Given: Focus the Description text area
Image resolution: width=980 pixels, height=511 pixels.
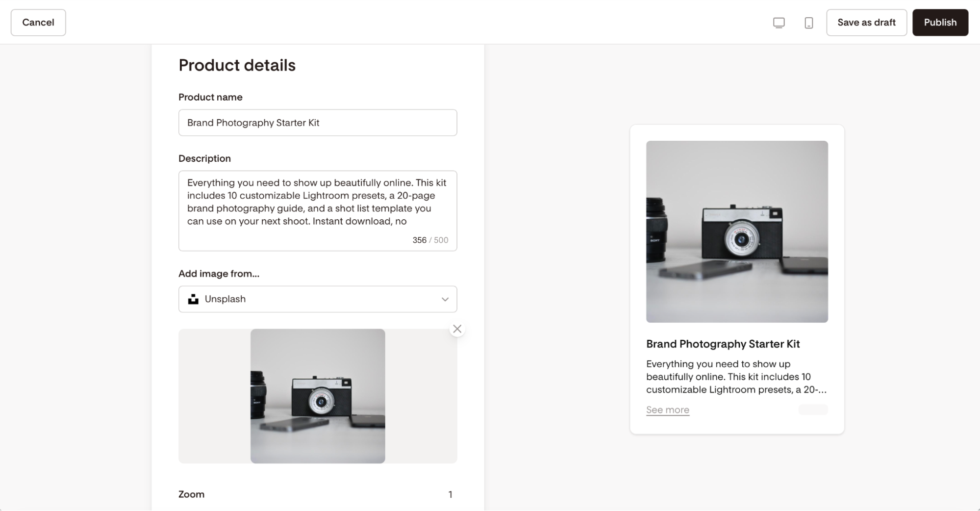Looking at the screenshot, I should click(318, 211).
